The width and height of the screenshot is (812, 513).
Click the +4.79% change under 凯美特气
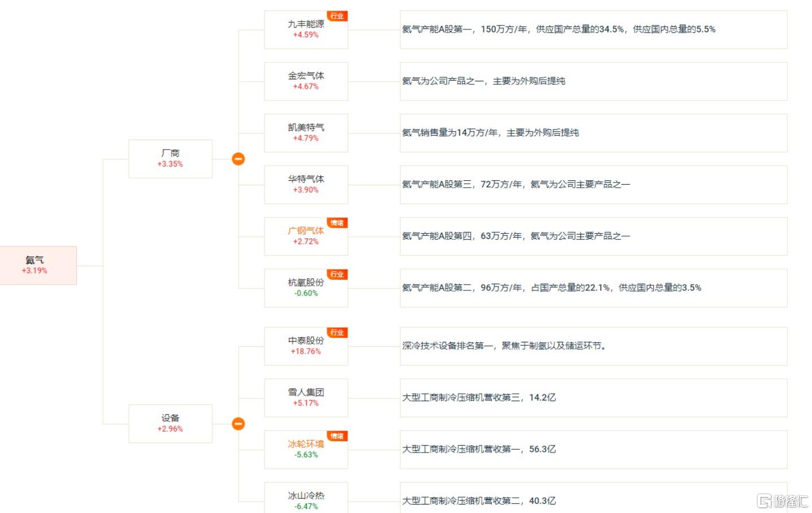[x=306, y=138]
